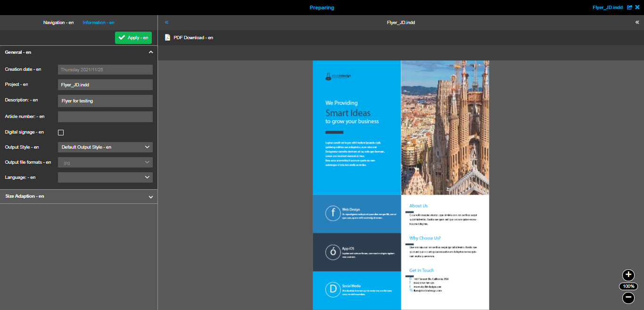The image size is (644, 310).
Task: Close the Flyer_JD.indd document with X icon
Action: (637, 8)
